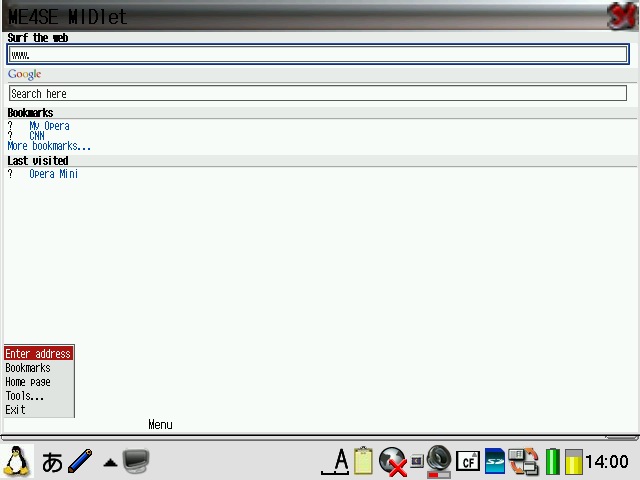Image resolution: width=640 pixels, height=480 pixels.
Task: Select 'Enter address' in the popup menu
Action: tap(38, 354)
